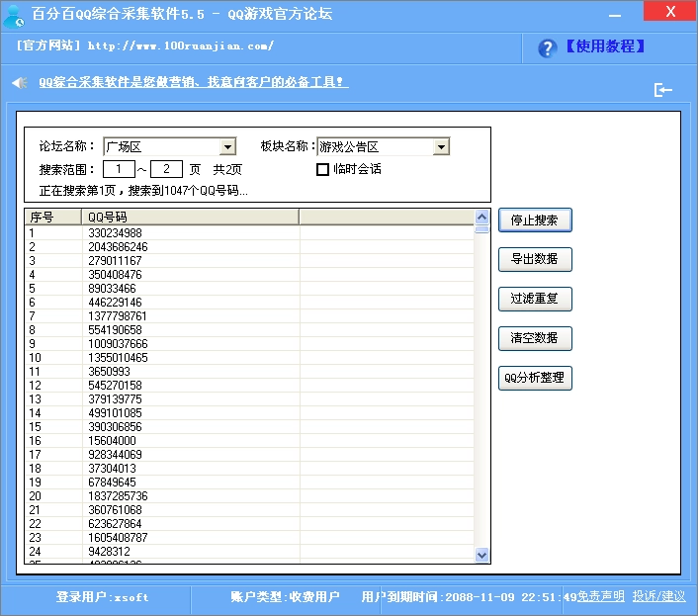The height and width of the screenshot is (616, 698).
Task: Click the 清空数据 button
Action: coord(535,338)
